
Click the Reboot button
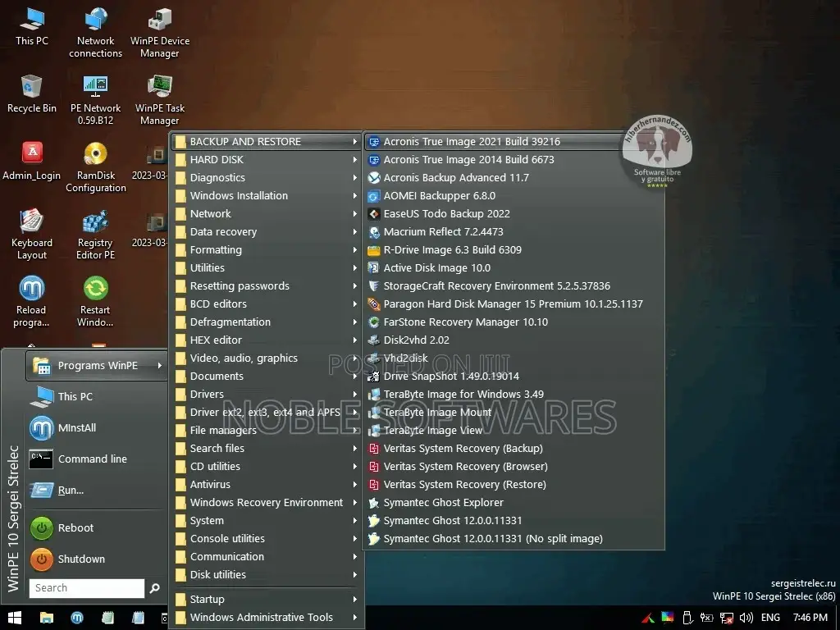click(97, 527)
